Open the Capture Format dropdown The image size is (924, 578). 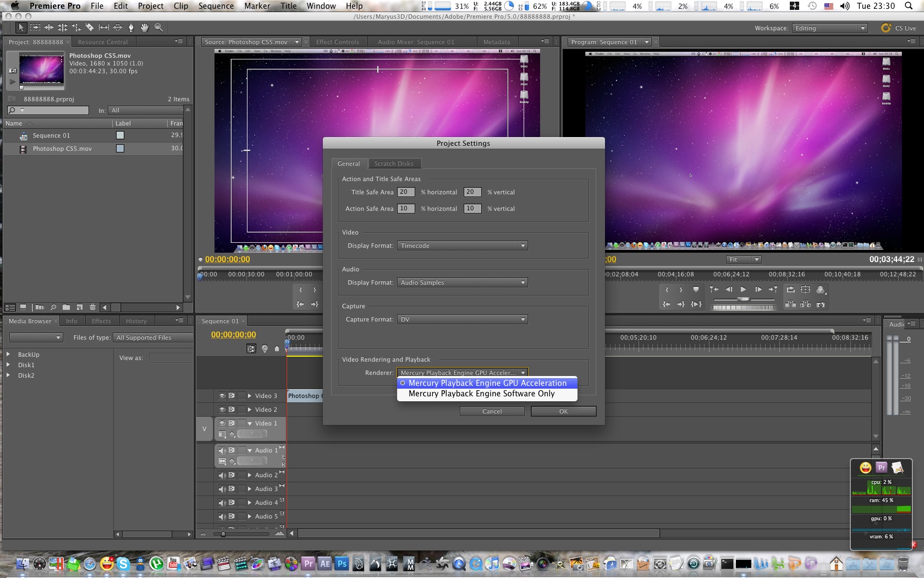tap(462, 319)
